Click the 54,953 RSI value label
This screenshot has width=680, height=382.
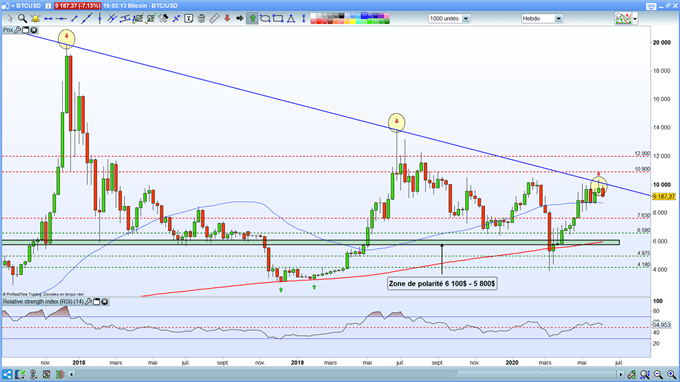coord(662,324)
